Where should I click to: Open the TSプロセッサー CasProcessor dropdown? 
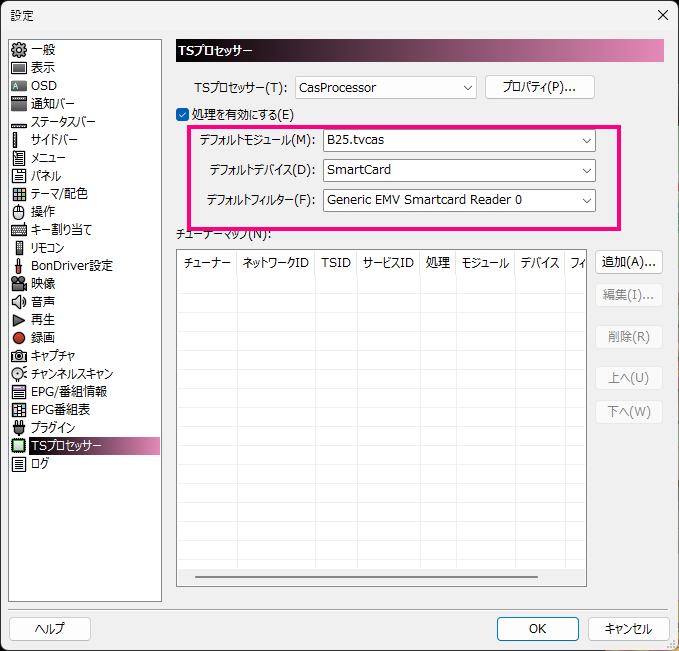[386, 87]
